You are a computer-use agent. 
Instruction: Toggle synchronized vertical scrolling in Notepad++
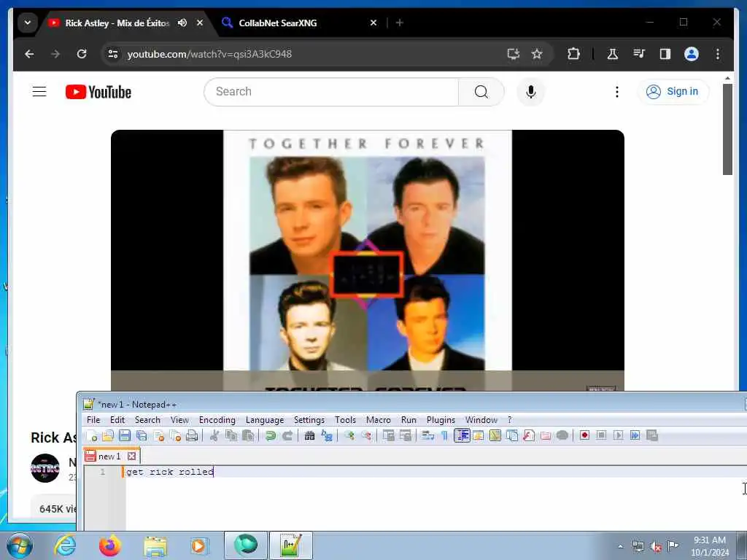point(388,436)
